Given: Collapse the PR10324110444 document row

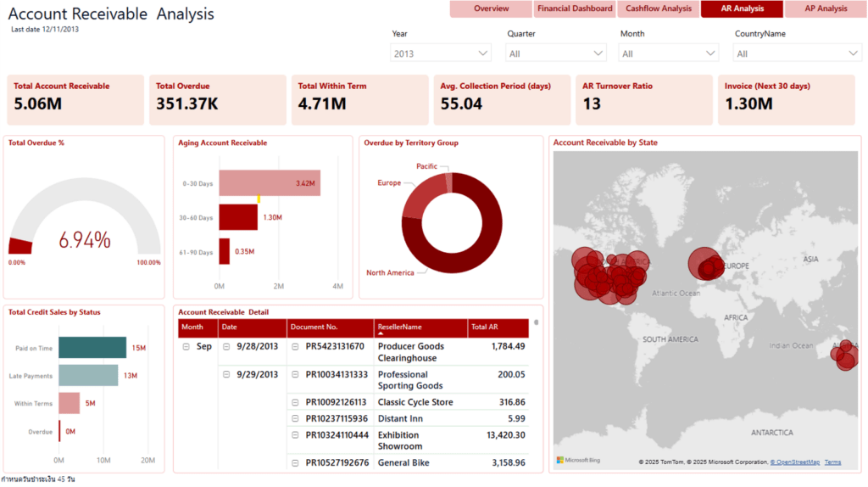Looking at the screenshot, I should click(295, 435).
